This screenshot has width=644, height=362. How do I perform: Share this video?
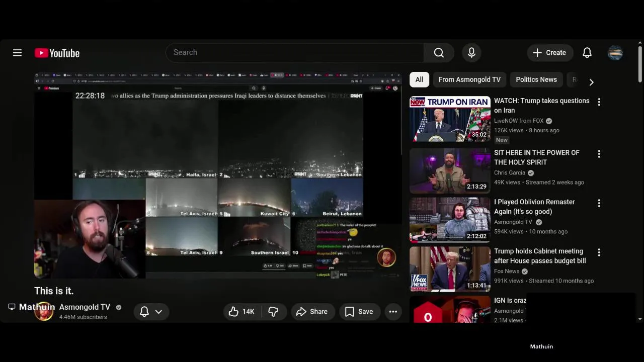(312, 312)
